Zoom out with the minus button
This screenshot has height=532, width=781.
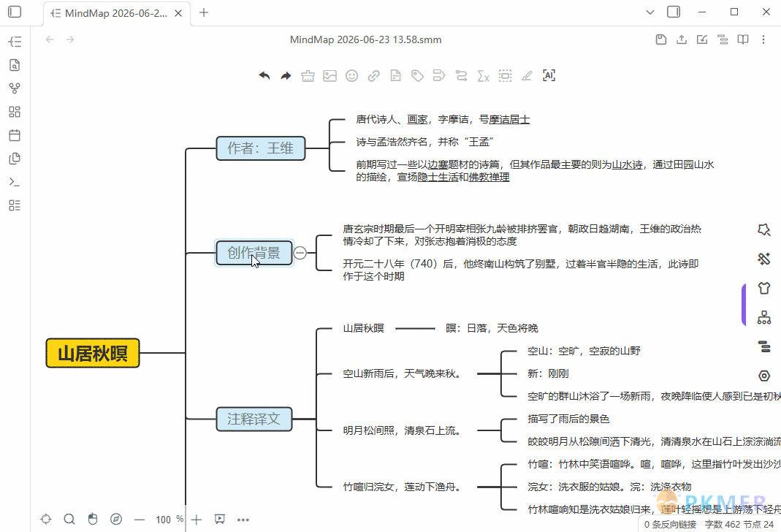140,520
